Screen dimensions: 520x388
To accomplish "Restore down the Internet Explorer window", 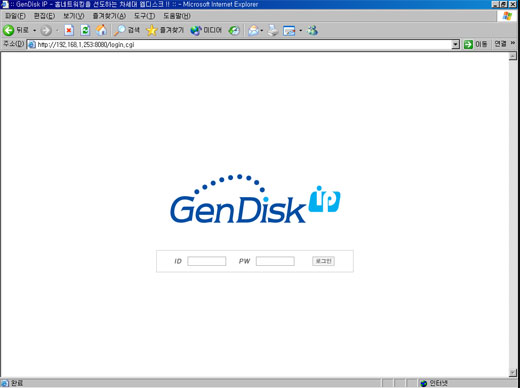I will [504, 4].
